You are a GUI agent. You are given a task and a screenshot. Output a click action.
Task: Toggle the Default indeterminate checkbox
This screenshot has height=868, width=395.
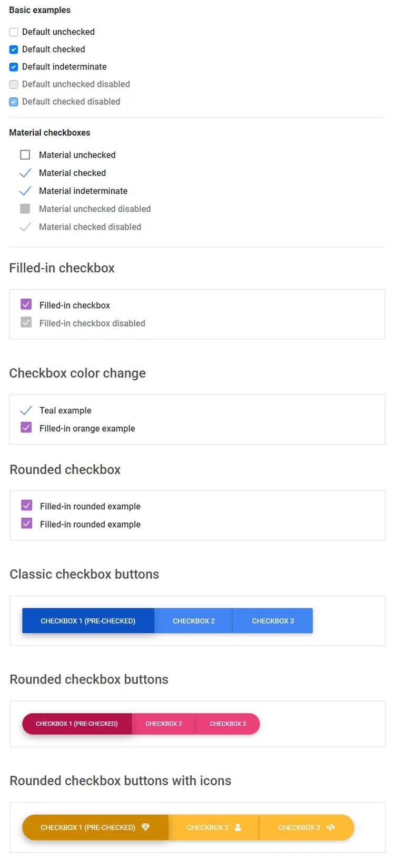click(x=13, y=67)
